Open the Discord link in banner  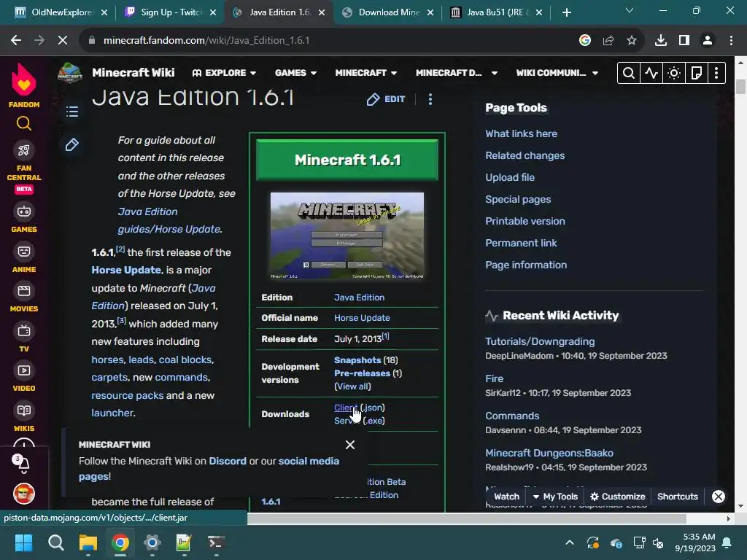click(x=228, y=461)
